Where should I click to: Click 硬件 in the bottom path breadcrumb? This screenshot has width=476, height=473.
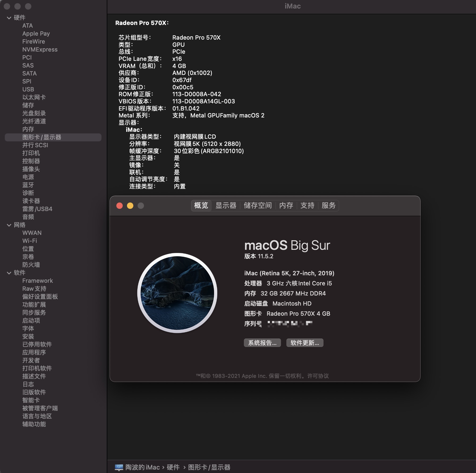point(174,467)
